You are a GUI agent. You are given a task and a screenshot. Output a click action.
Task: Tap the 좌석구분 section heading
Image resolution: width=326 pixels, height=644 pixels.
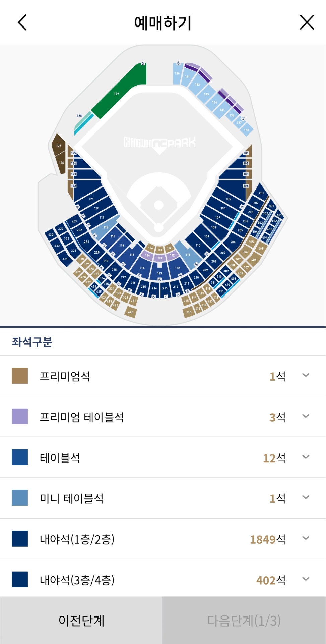click(32, 342)
